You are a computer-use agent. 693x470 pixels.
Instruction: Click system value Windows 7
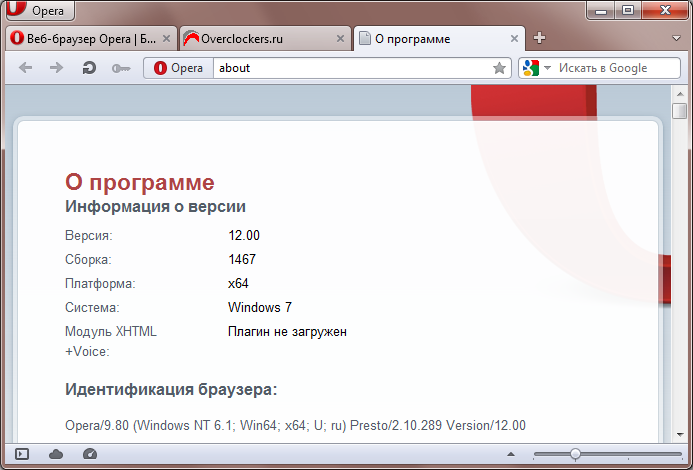[260, 307]
